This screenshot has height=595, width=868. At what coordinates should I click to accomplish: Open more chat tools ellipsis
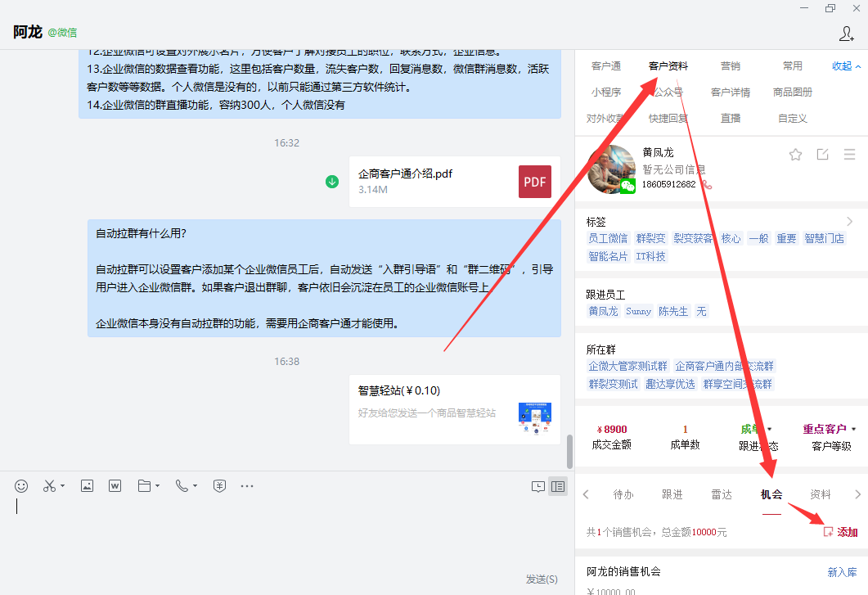tap(247, 486)
